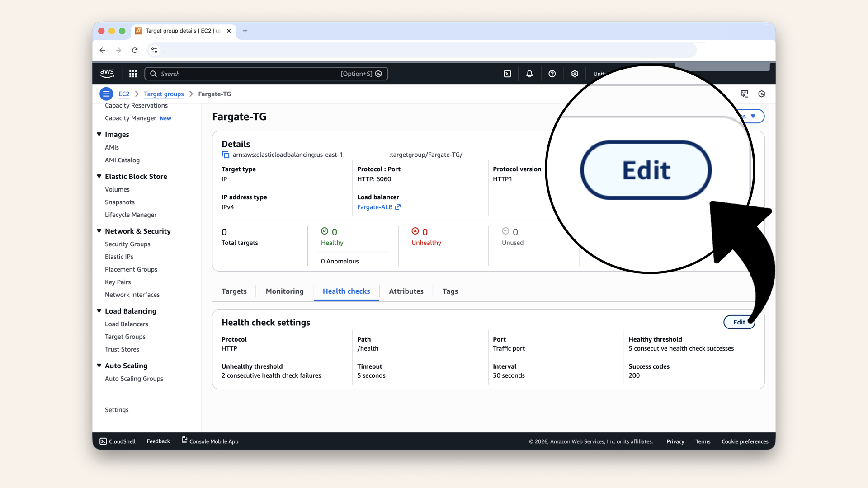Image resolution: width=868 pixels, height=488 pixels.
Task: Open the help question mark menu
Action: pyautogui.click(x=552, y=74)
